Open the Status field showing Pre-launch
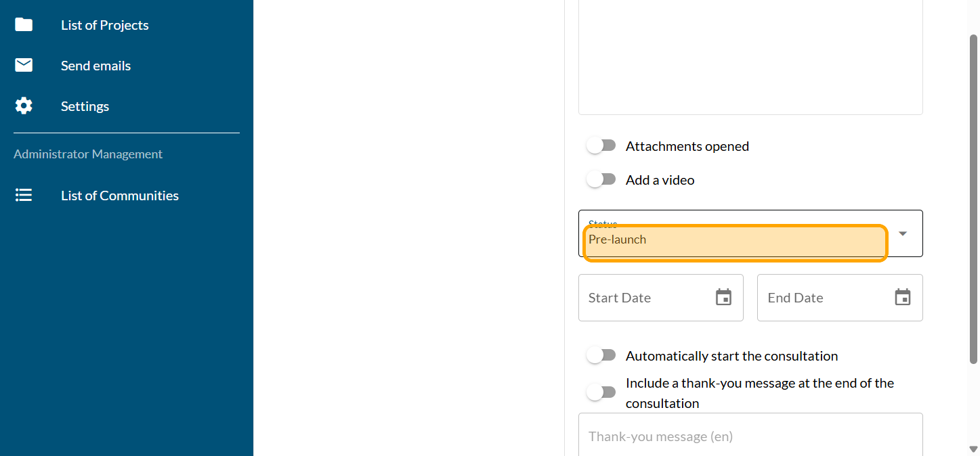This screenshot has height=456, width=980. (735, 241)
